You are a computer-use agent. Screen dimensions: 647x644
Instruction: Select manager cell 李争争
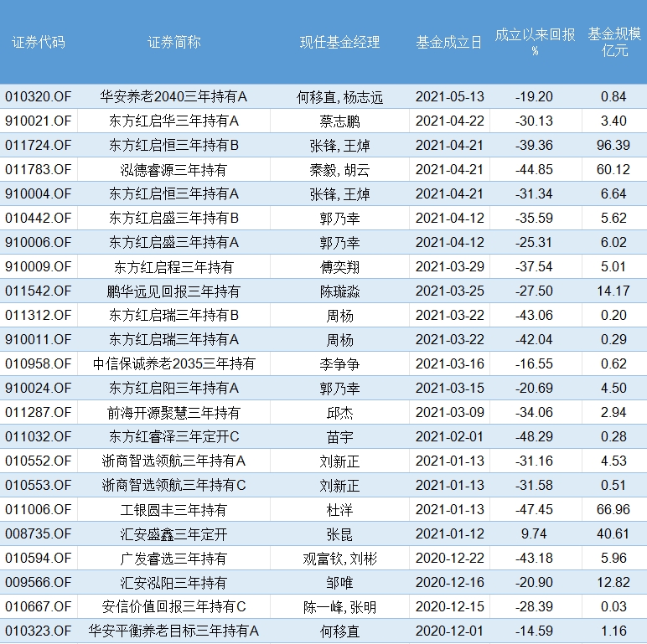coord(339,364)
